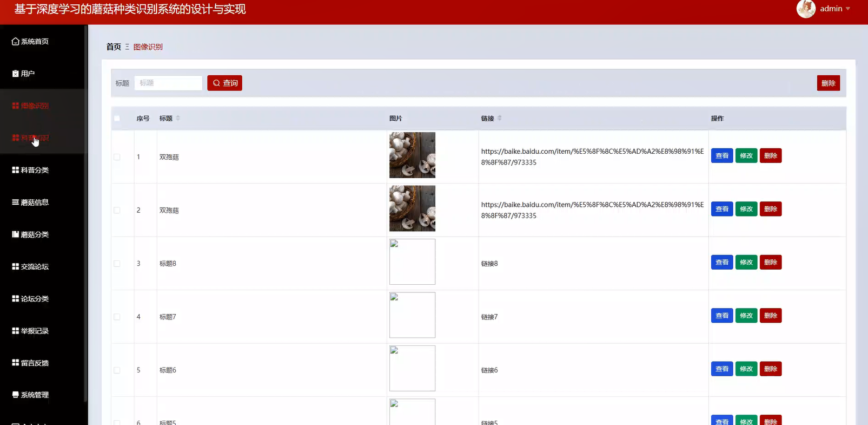The image size is (868, 425).
Task: View row 标题7 with 查看 button
Action: [x=722, y=316]
